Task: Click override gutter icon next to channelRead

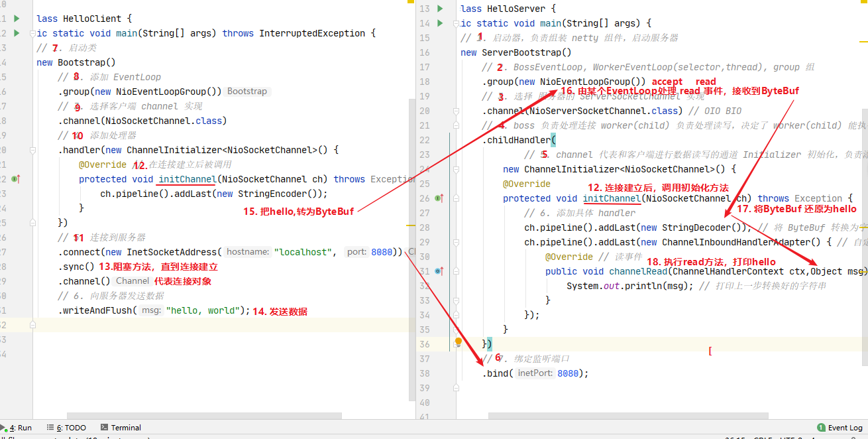Action: pyautogui.click(x=439, y=271)
